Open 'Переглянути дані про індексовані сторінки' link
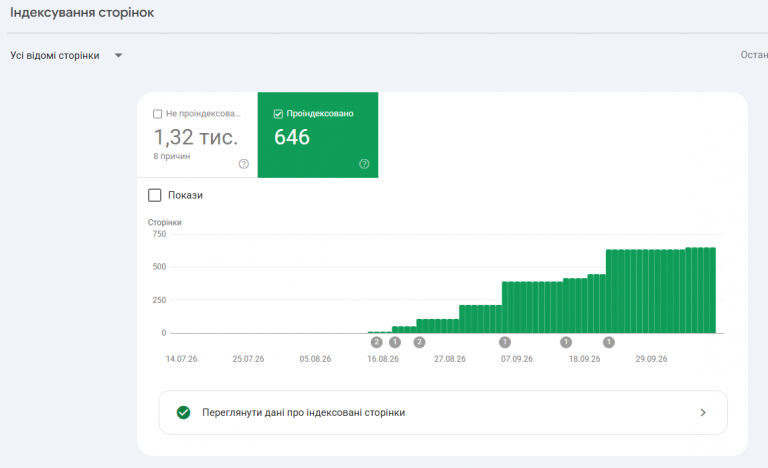The width and height of the screenshot is (768, 468). point(443,413)
